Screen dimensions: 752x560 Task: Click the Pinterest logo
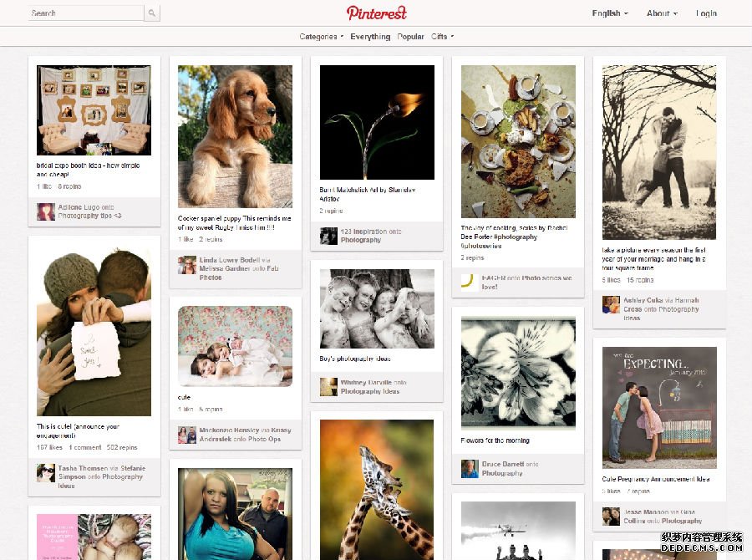(377, 13)
